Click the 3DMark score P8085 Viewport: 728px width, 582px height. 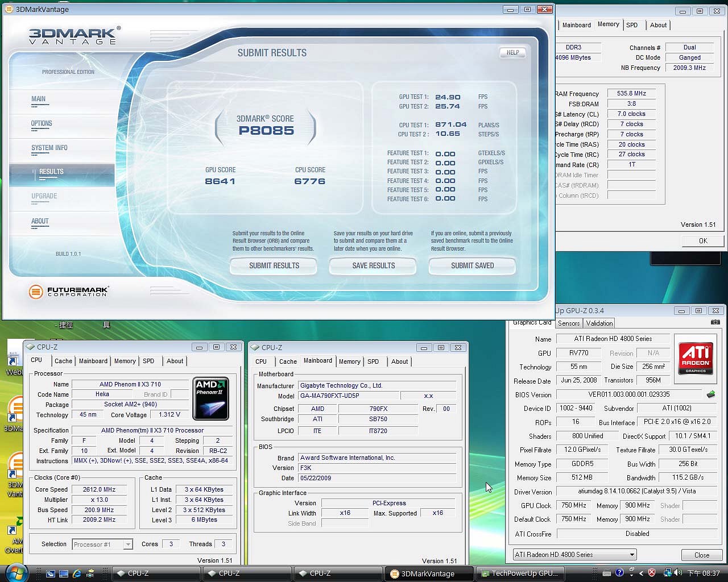(x=266, y=131)
